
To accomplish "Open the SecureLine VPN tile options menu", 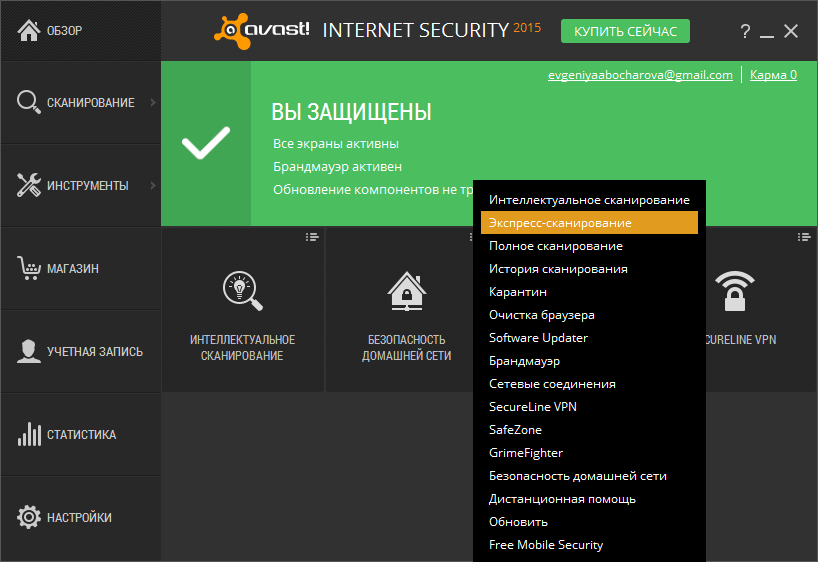I will click(803, 237).
